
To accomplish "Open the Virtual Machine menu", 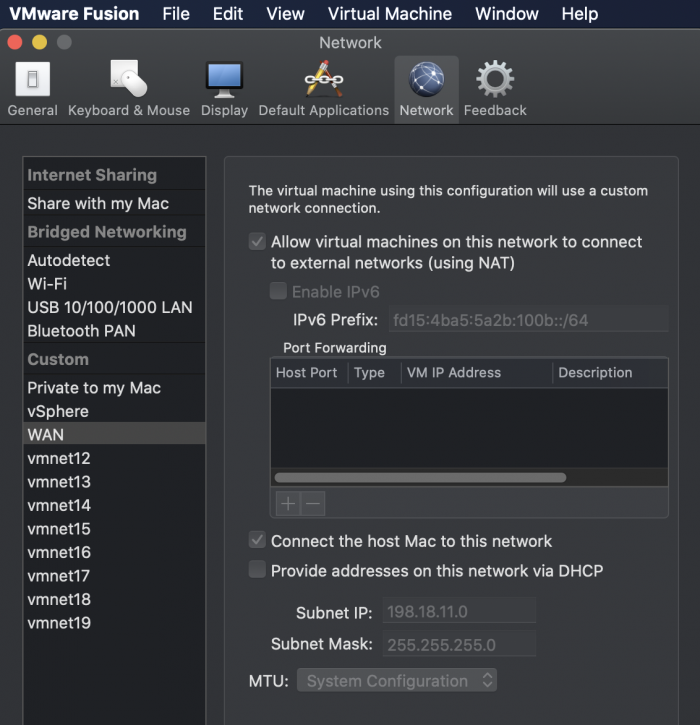I will coord(390,14).
